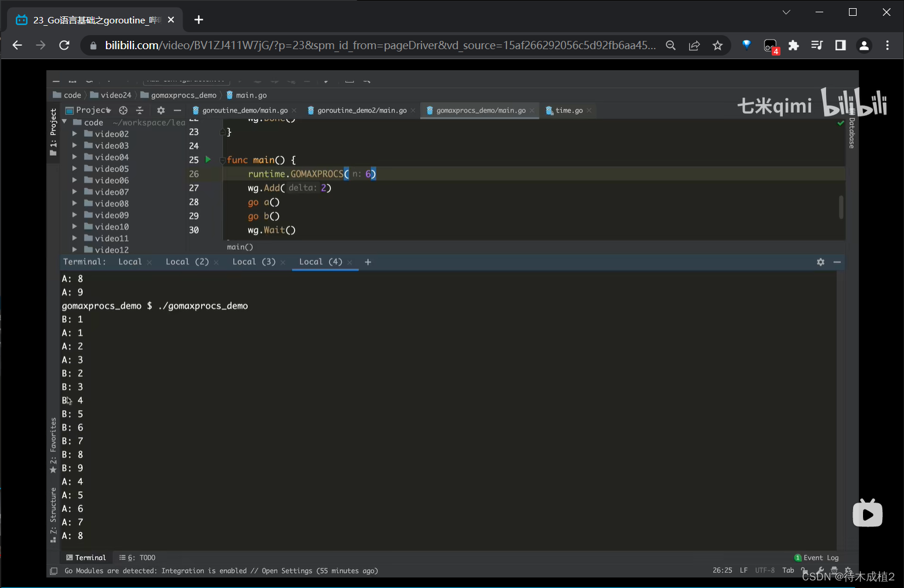Select the Local (2) terminal tab
The height and width of the screenshot is (588, 904).
[x=187, y=262]
